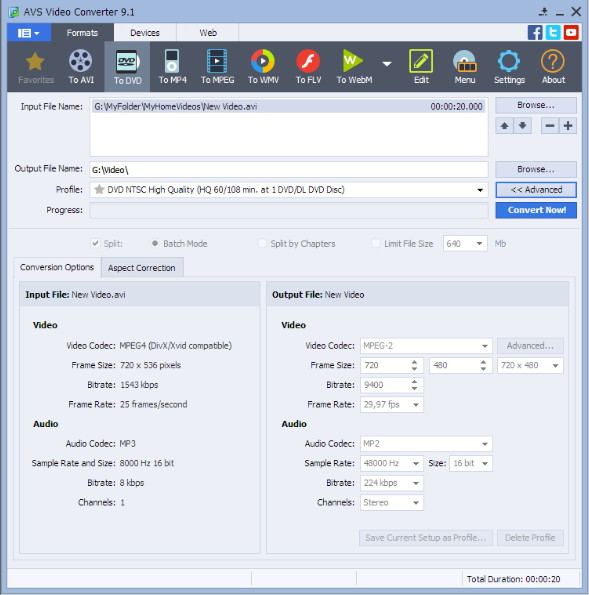Image resolution: width=589 pixels, height=595 pixels.
Task: Select Limit File Size radio button
Action: click(376, 243)
